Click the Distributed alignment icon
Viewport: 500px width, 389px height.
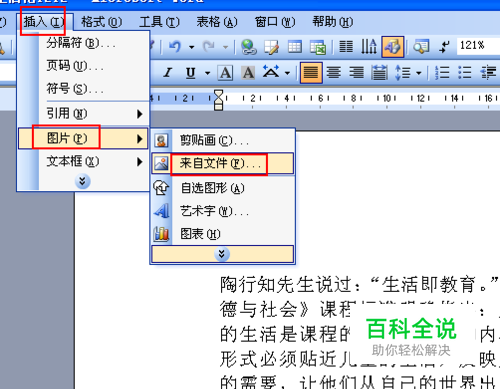379,72
